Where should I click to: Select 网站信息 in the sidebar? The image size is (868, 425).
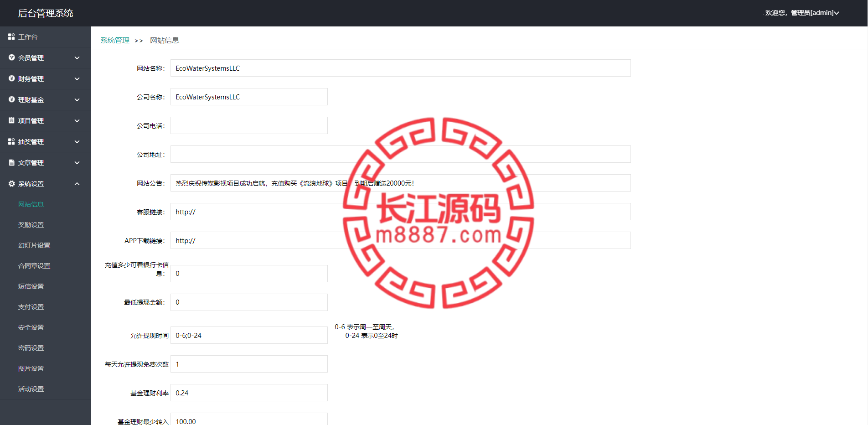click(x=31, y=204)
